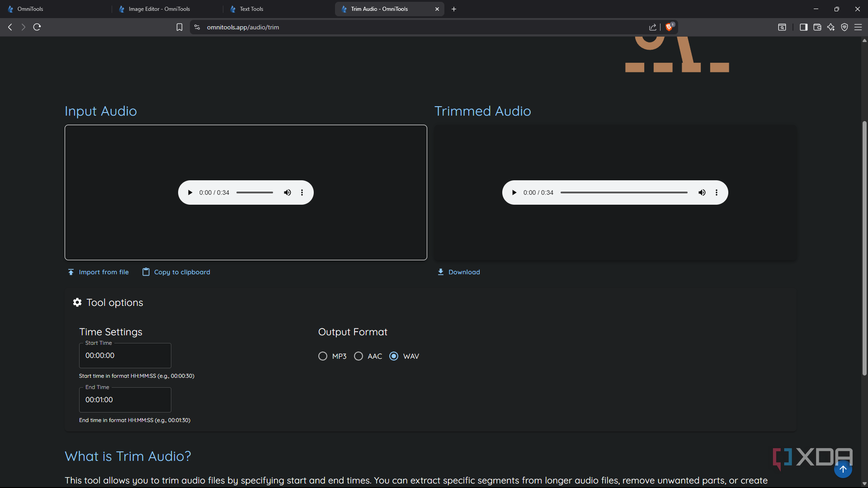The width and height of the screenshot is (868, 488).
Task: Click the scrollbar up arrow
Action: click(864, 41)
